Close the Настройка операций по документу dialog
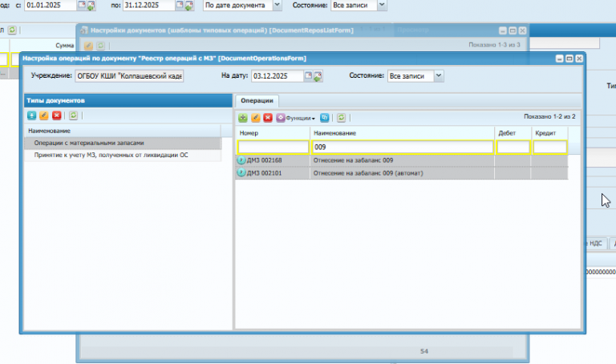Viewport: 616px width, 364px height. tap(579, 59)
